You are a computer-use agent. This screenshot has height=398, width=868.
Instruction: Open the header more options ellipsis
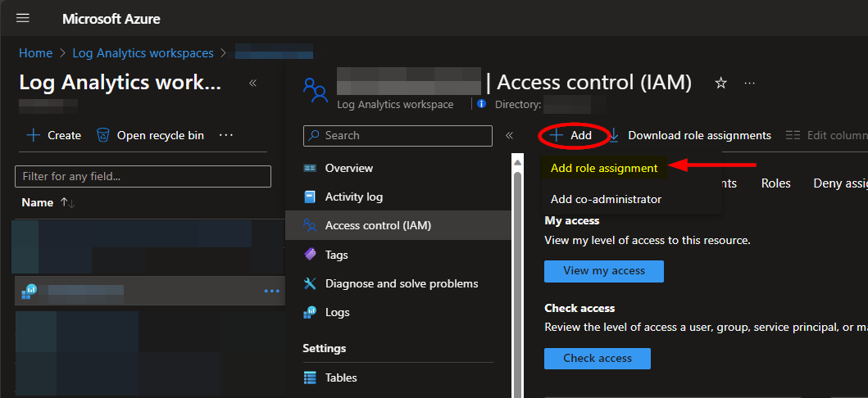click(x=749, y=83)
